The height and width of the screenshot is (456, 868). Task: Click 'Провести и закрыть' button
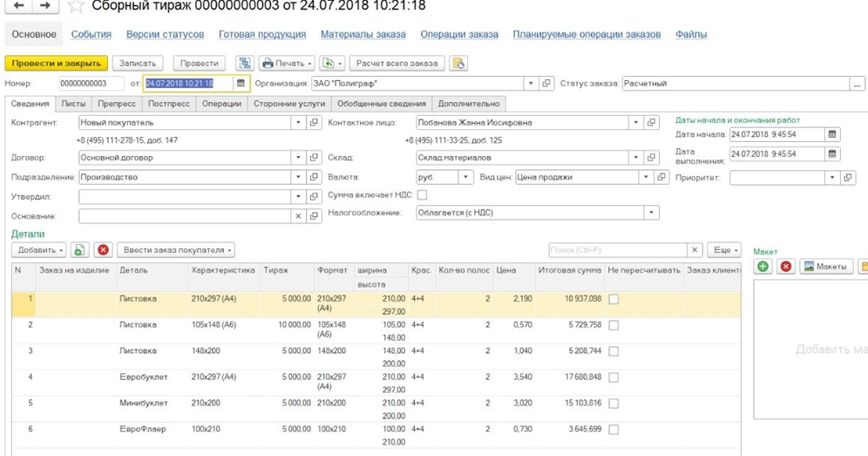[57, 64]
